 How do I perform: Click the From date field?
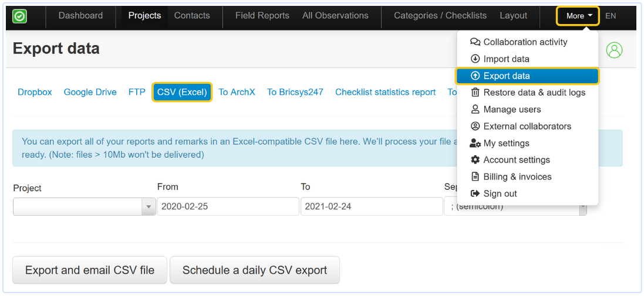(228, 206)
